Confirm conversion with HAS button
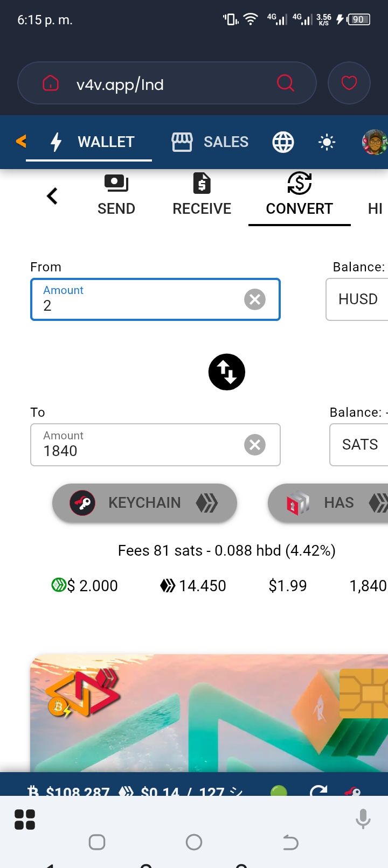The height and width of the screenshot is (868, 388). [x=329, y=503]
